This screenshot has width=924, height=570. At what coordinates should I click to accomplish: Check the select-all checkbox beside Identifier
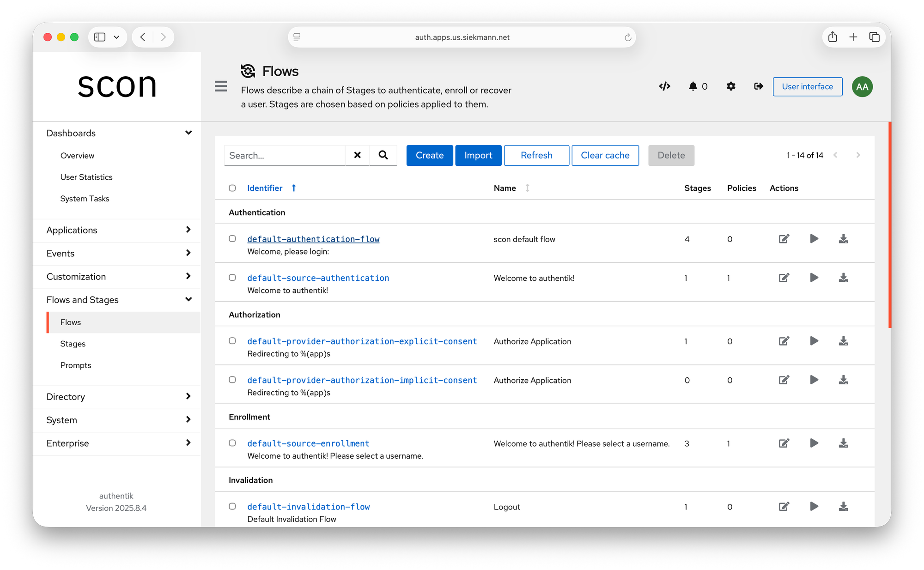232,188
